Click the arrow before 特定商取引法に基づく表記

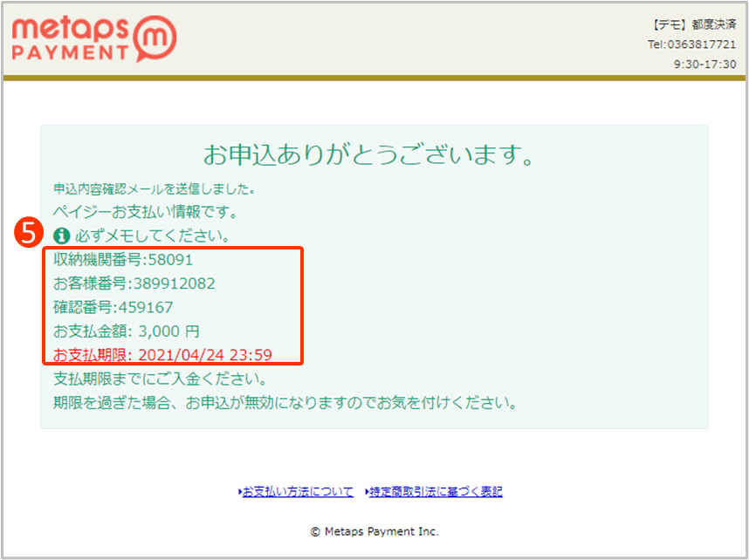[365, 492]
